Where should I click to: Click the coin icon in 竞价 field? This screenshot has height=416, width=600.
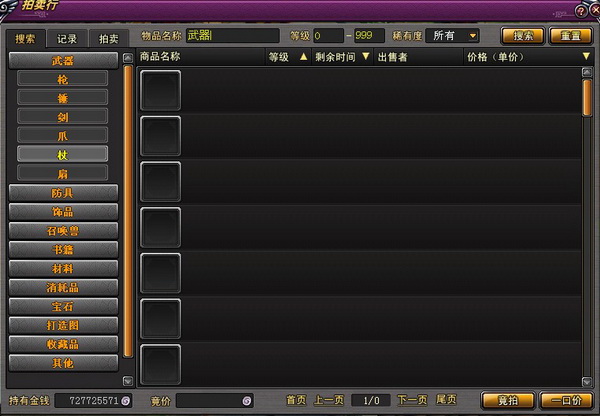[247, 401]
